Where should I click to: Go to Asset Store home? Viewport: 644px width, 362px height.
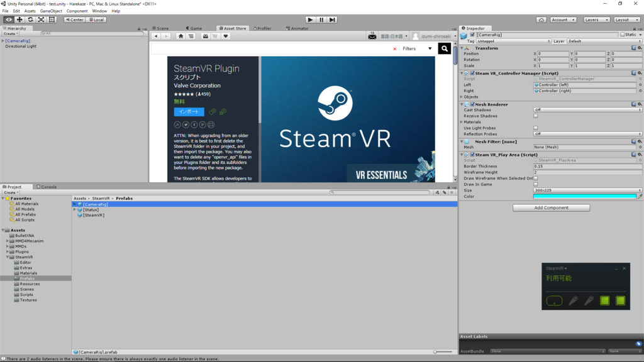point(180,36)
